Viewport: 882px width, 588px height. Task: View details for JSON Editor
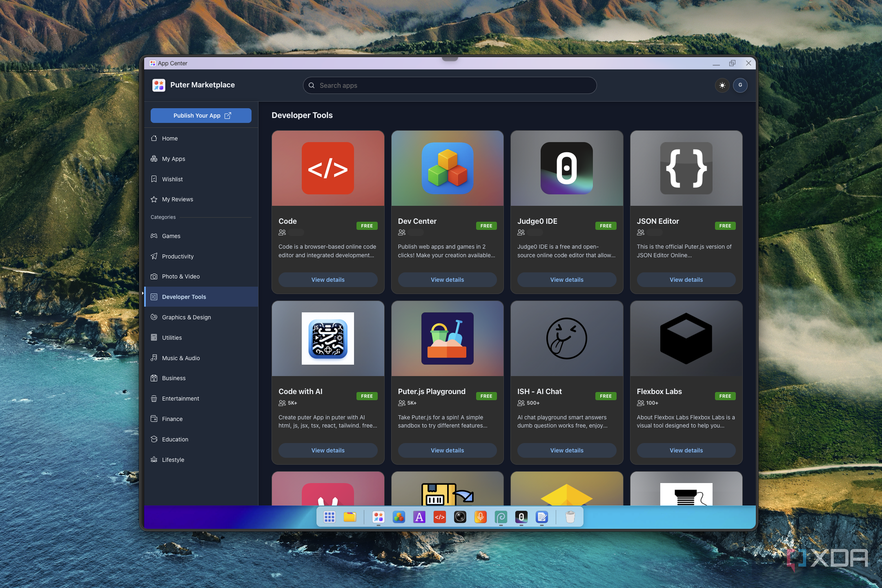coord(686,280)
